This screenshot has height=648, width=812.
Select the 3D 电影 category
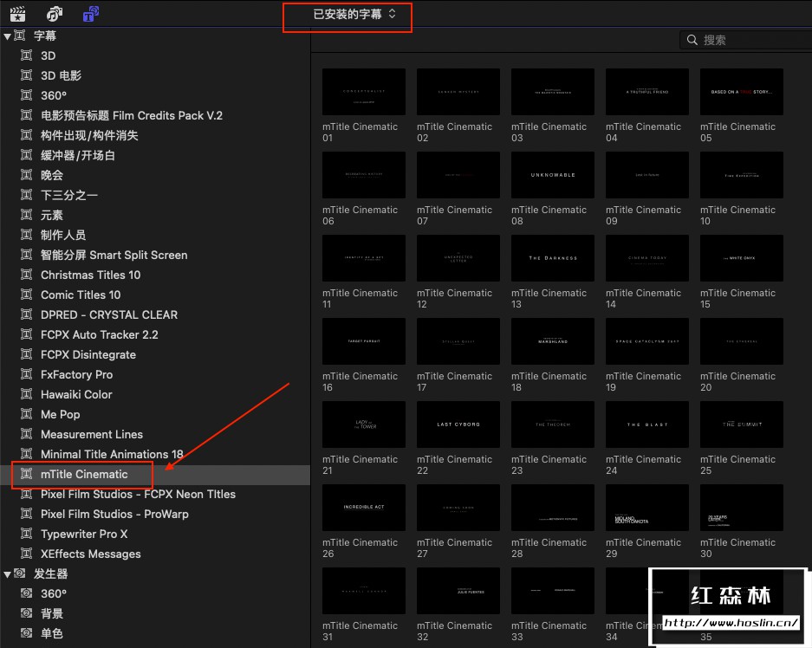pos(62,75)
